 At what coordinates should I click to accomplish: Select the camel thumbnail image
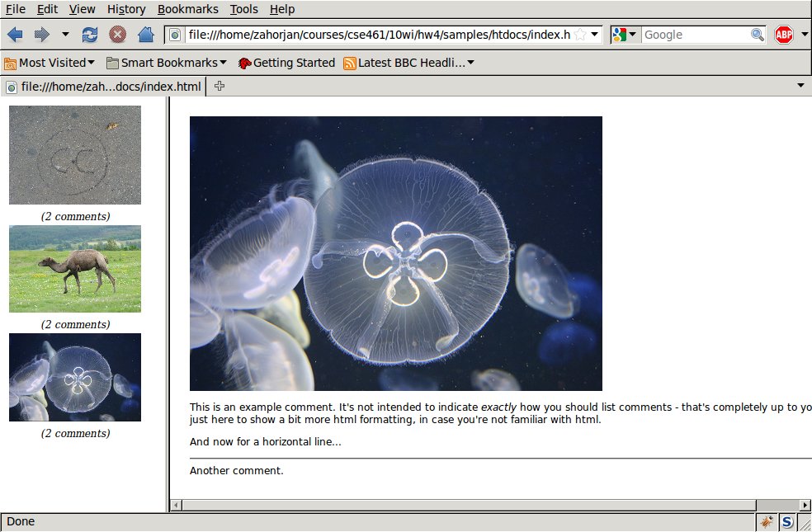coord(75,269)
